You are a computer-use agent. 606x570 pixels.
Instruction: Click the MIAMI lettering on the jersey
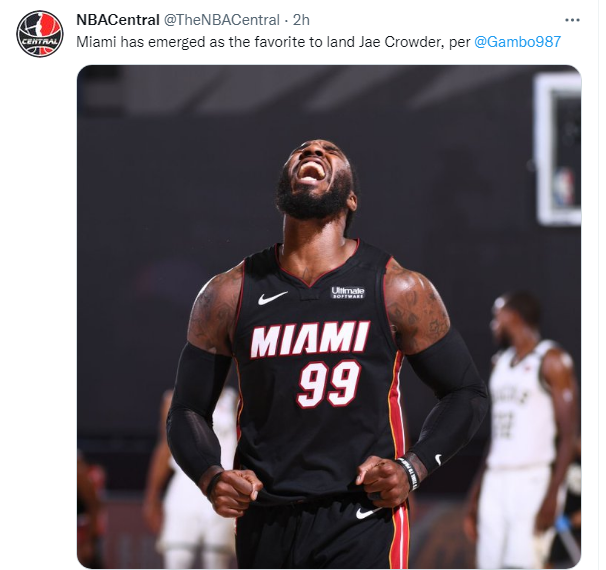tap(309, 339)
